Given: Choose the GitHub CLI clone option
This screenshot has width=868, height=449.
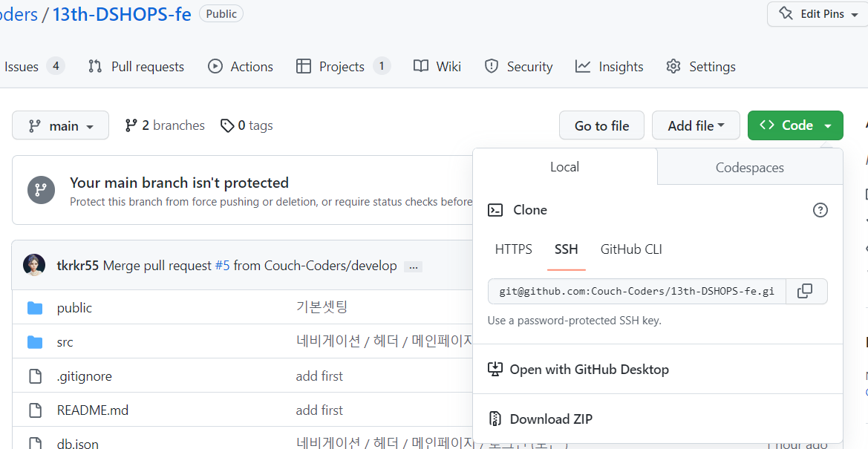Looking at the screenshot, I should pyautogui.click(x=631, y=249).
